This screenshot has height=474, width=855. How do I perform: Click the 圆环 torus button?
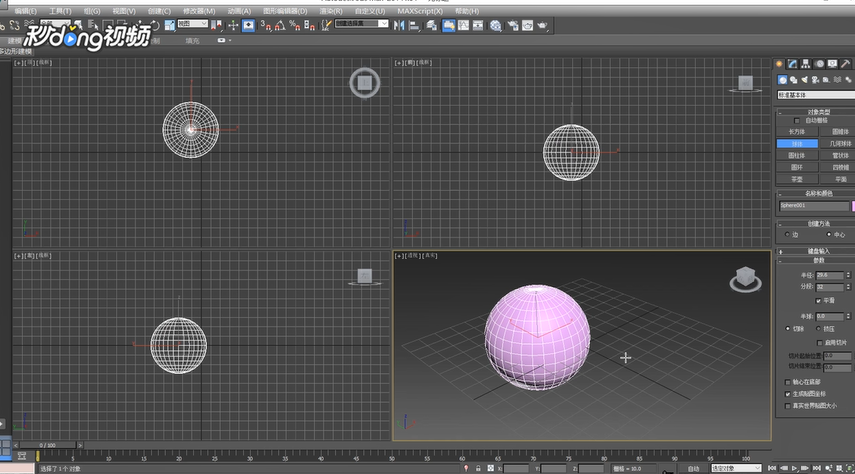(797, 167)
